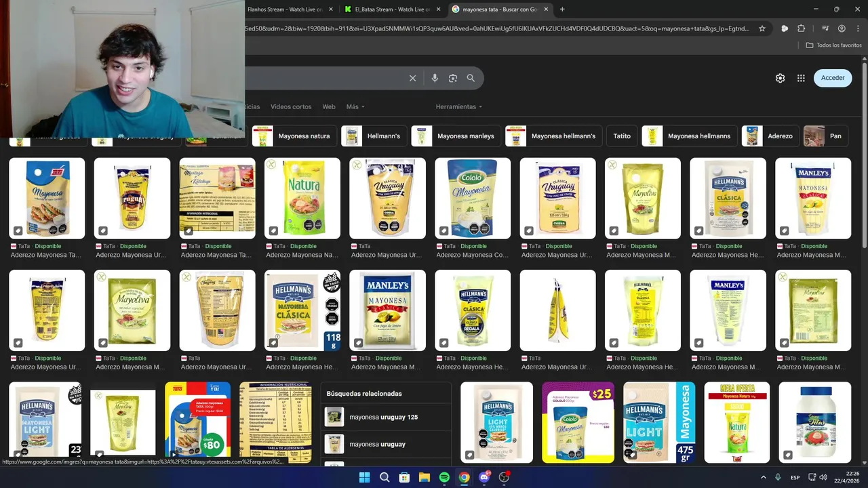Select the Mayonesa hellmann's chip

pyautogui.click(x=553, y=136)
